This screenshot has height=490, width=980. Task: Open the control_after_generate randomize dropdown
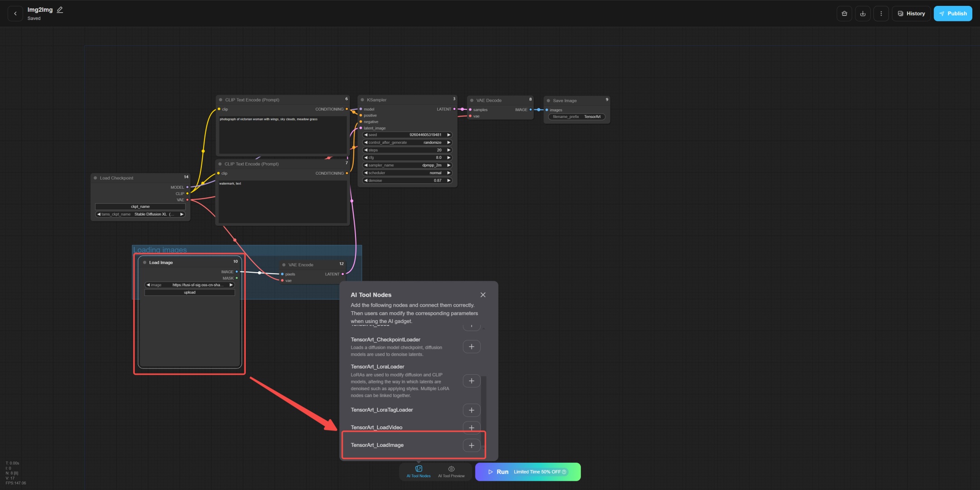click(x=407, y=142)
